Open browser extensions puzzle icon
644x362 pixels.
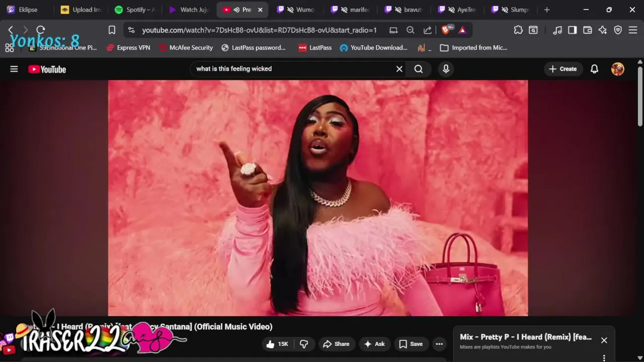(518, 30)
